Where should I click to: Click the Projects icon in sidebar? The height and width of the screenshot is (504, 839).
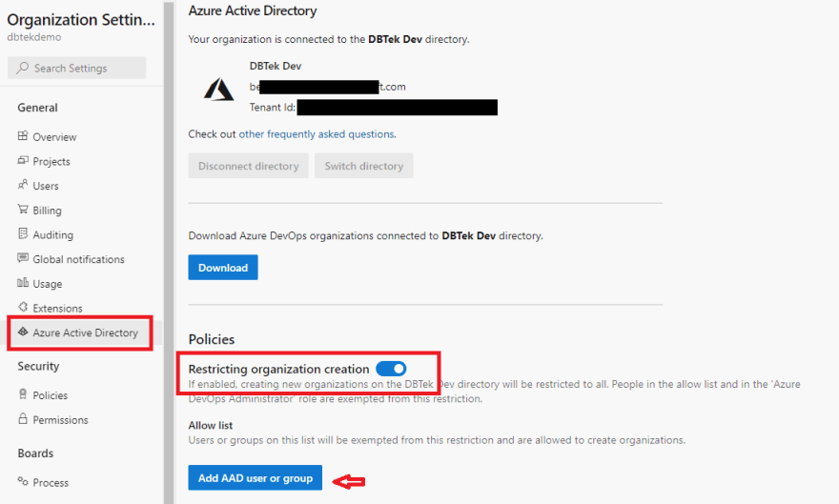(x=23, y=160)
